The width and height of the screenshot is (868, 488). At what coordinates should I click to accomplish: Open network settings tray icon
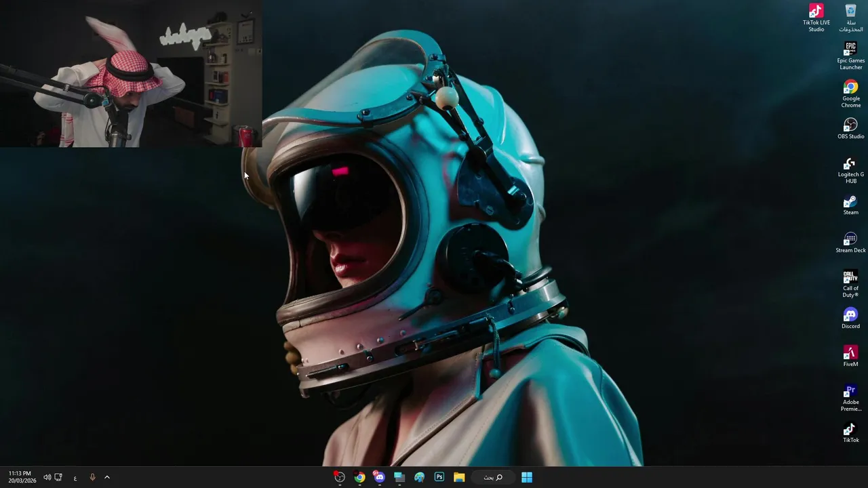58,477
